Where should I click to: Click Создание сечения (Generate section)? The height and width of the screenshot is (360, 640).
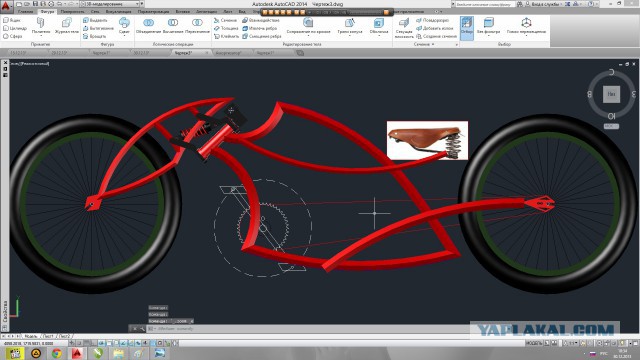tap(436, 36)
